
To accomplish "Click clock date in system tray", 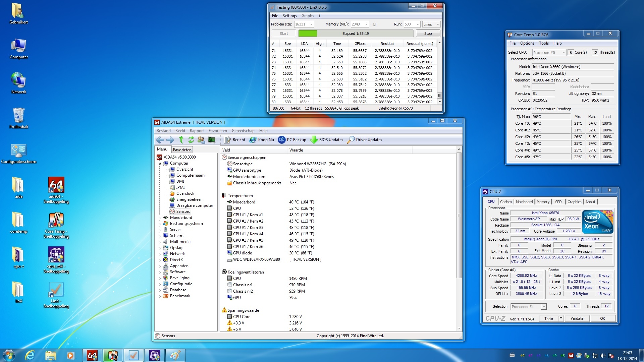I will pos(627,356).
